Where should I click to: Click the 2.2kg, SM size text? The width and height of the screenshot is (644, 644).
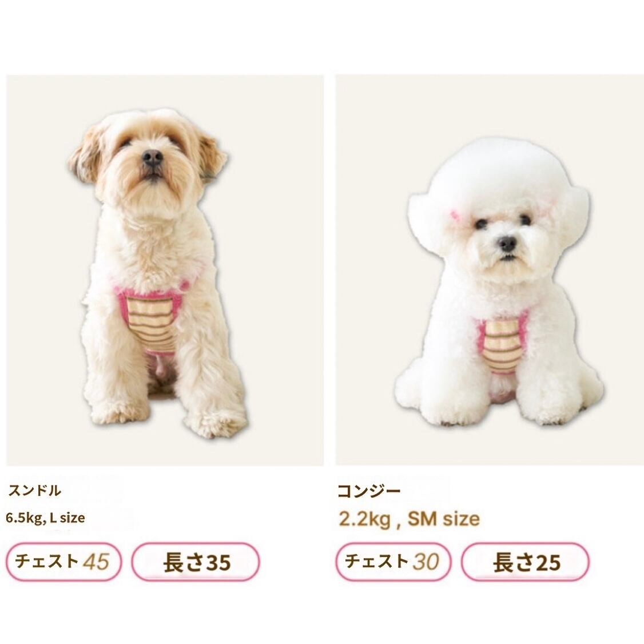click(x=410, y=519)
